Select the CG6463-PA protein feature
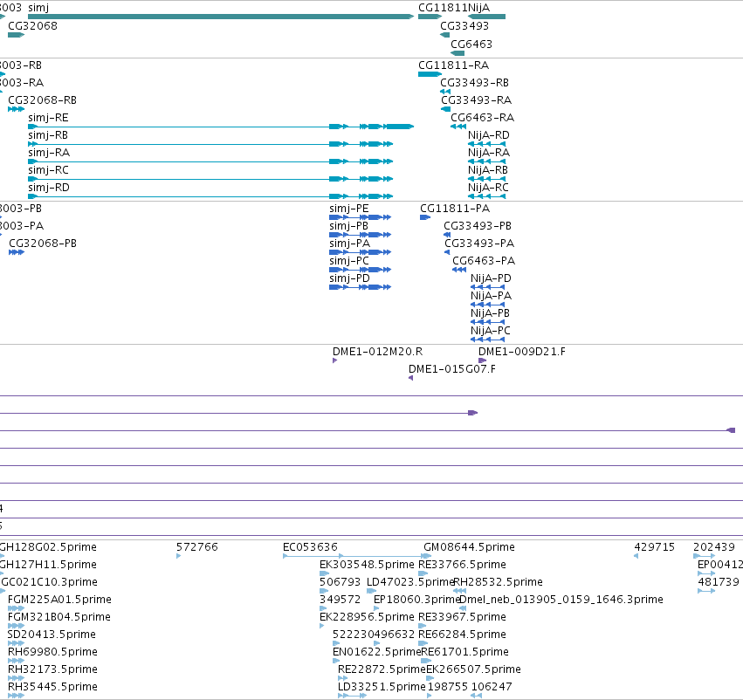 459,270
